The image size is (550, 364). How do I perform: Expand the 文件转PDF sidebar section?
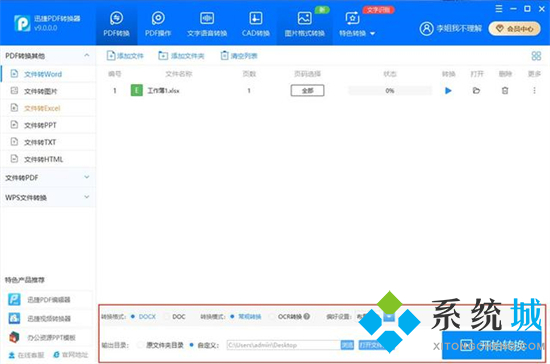pos(47,177)
